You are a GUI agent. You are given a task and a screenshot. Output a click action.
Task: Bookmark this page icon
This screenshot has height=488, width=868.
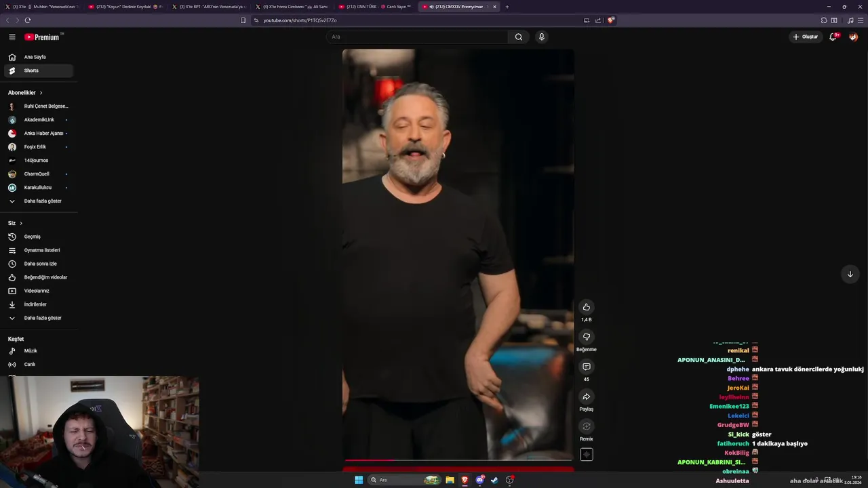click(243, 20)
